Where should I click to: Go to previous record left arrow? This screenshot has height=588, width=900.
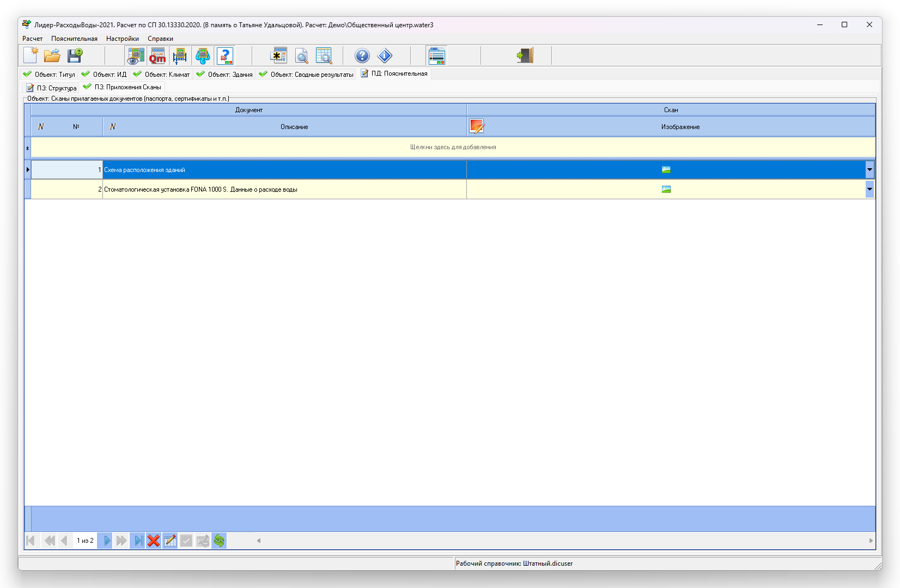64,541
